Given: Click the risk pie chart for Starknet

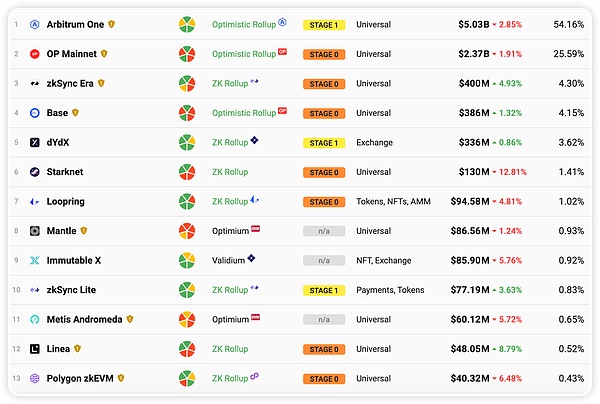Looking at the screenshot, I should [x=186, y=172].
